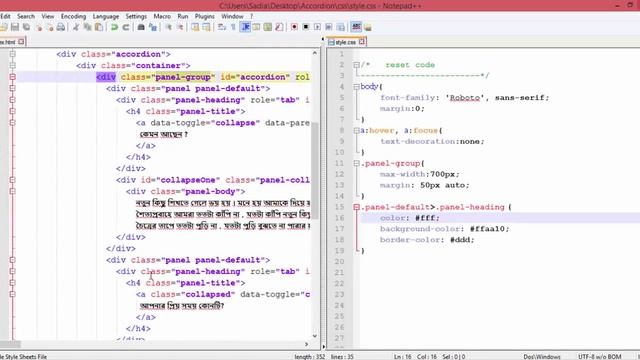Close the index.html tab
The height and width of the screenshot is (360, 640).
point(21,42)
